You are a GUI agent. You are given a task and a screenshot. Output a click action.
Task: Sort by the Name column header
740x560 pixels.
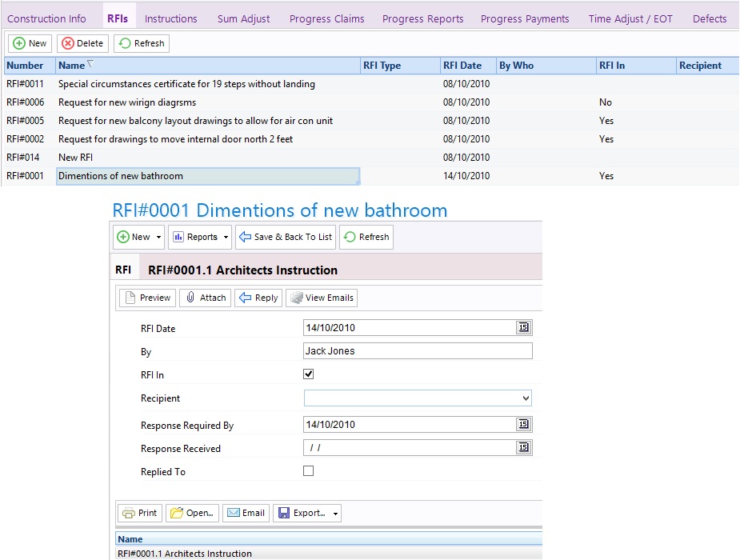pos(208,66)
